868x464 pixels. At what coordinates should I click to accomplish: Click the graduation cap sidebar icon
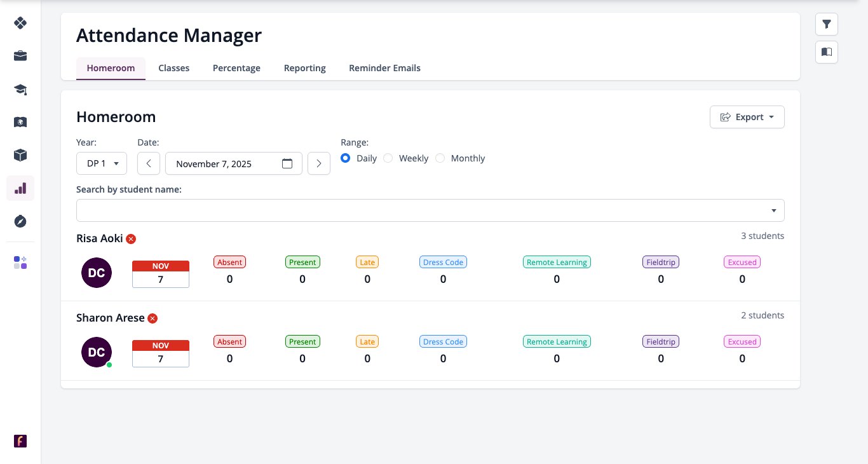(x=20, y=89)
